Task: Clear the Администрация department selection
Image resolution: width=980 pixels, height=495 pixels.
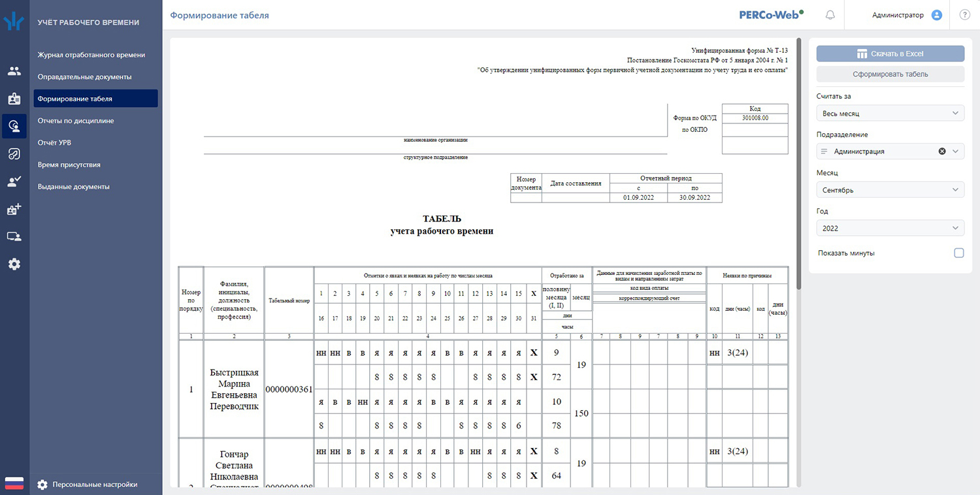Action: click(942, 151)
